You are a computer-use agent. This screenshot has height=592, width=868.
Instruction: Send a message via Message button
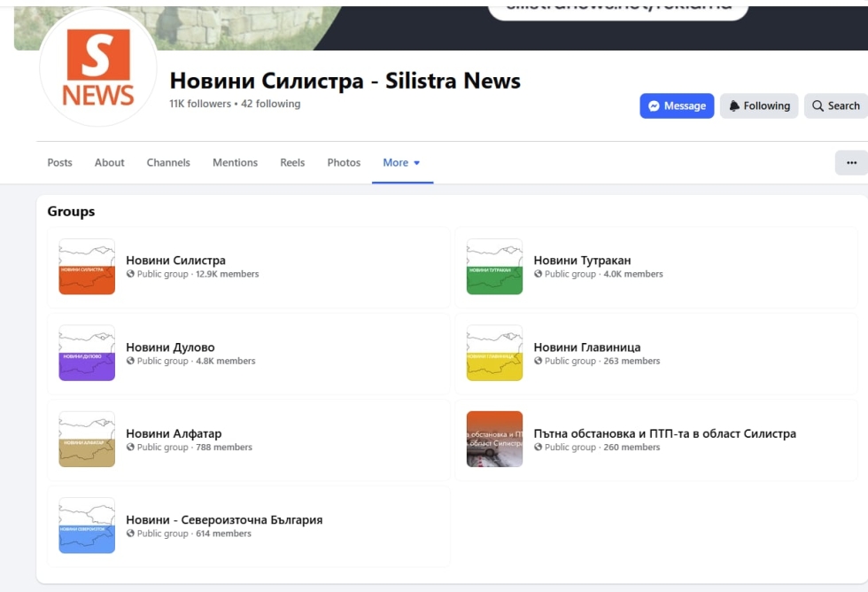click(x=677, y=106)
